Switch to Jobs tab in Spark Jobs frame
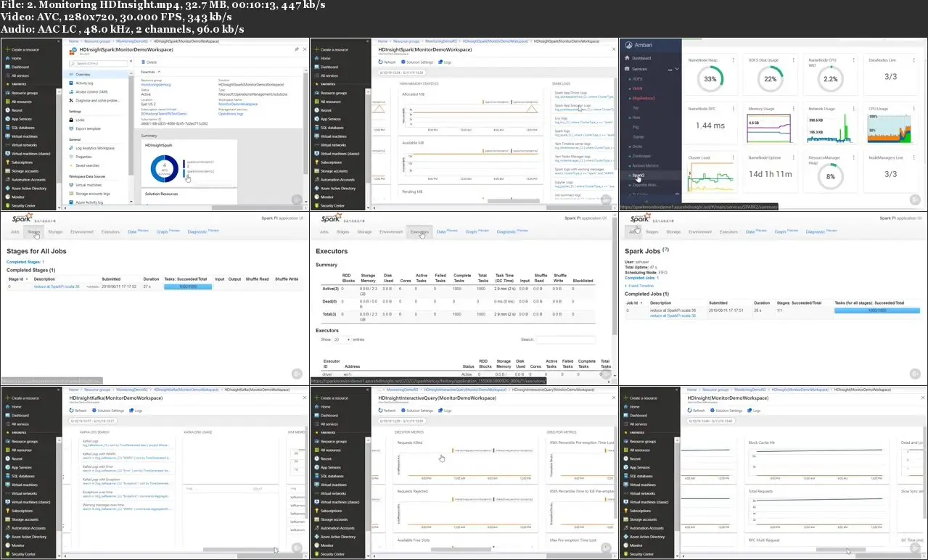The width and height of the screenshot is (928, 560). click(633, 231)
